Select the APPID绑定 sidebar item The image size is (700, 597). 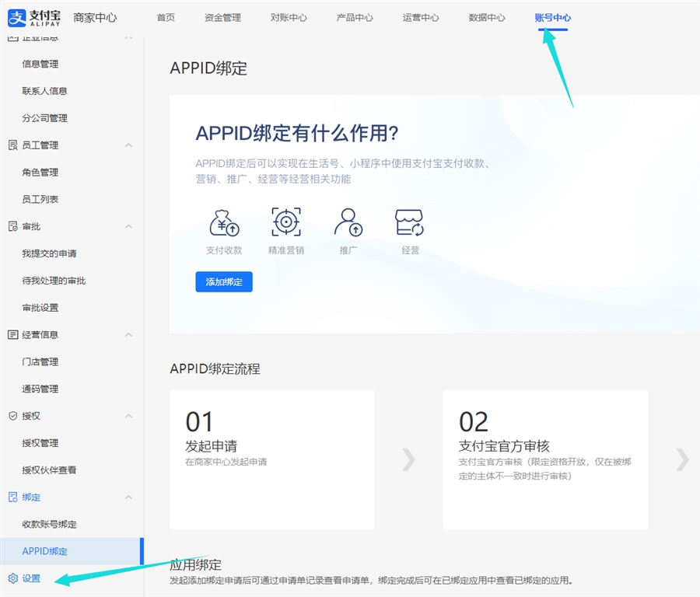click(x=72, y=551)
